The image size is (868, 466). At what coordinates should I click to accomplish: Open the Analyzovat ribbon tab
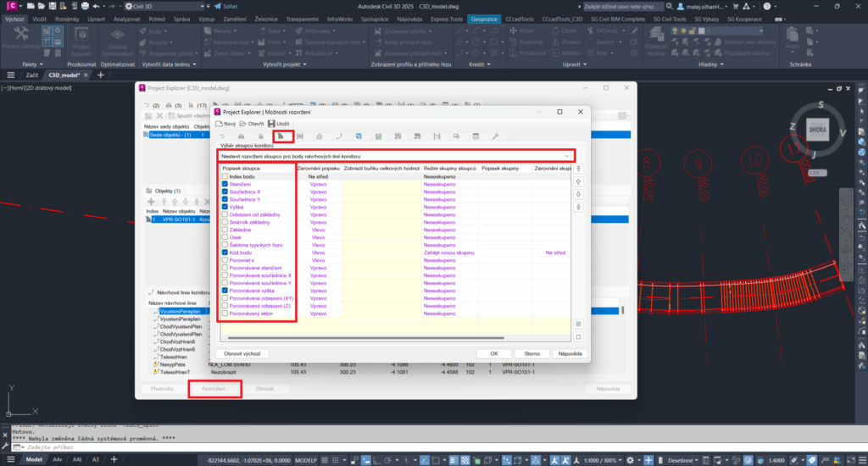click(x=127, y=18)
